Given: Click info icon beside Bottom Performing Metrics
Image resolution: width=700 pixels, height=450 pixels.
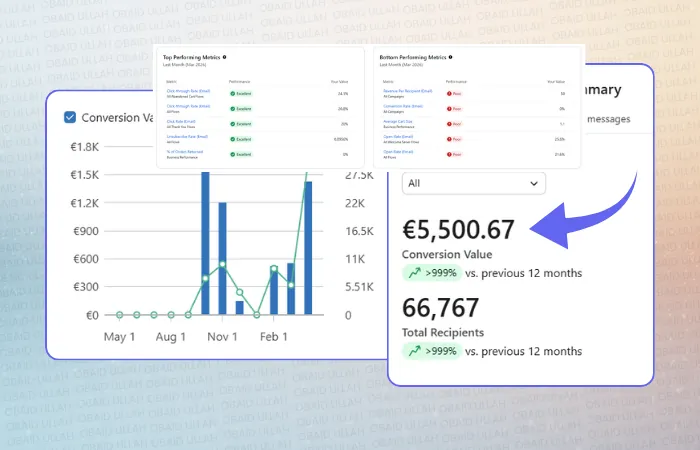Looking at the screenshot, I should 450,57.
